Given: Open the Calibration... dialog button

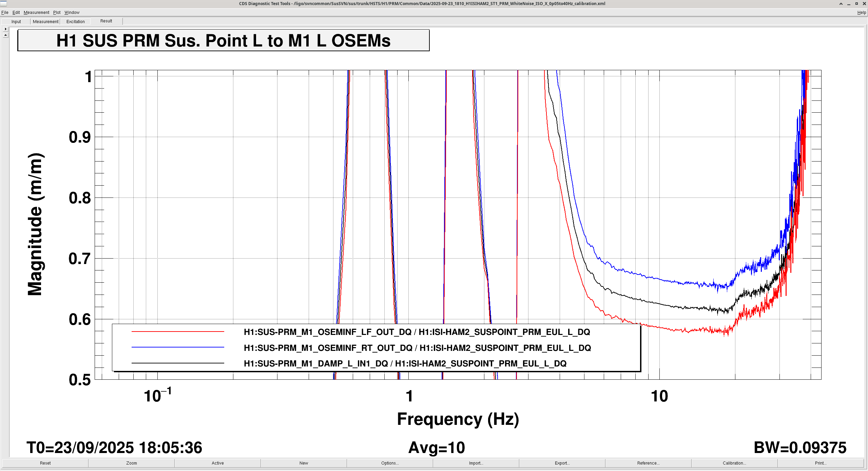Looking at the screenshot, I should [x=734, y=463].
